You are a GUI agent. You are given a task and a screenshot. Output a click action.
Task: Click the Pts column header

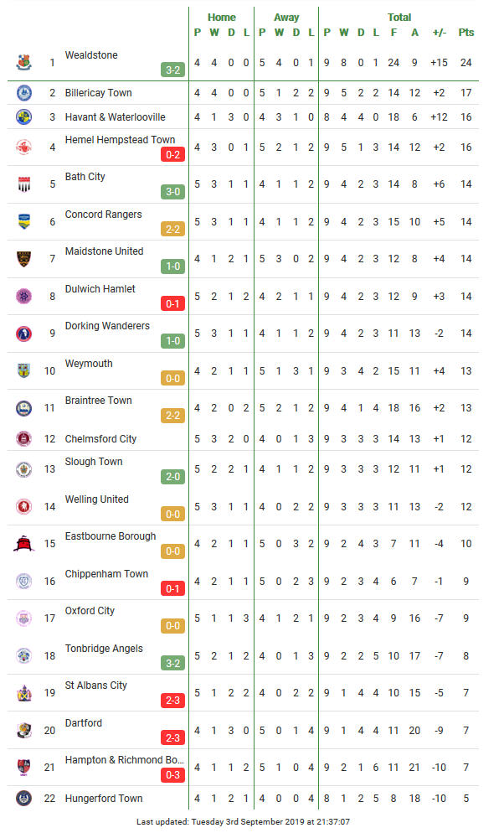click(465, 33)
